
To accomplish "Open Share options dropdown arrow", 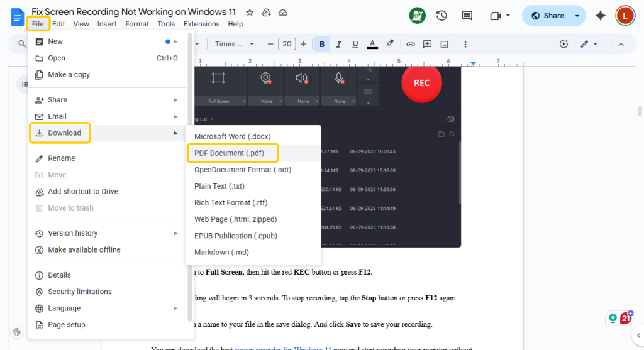I will coord(577,16).
